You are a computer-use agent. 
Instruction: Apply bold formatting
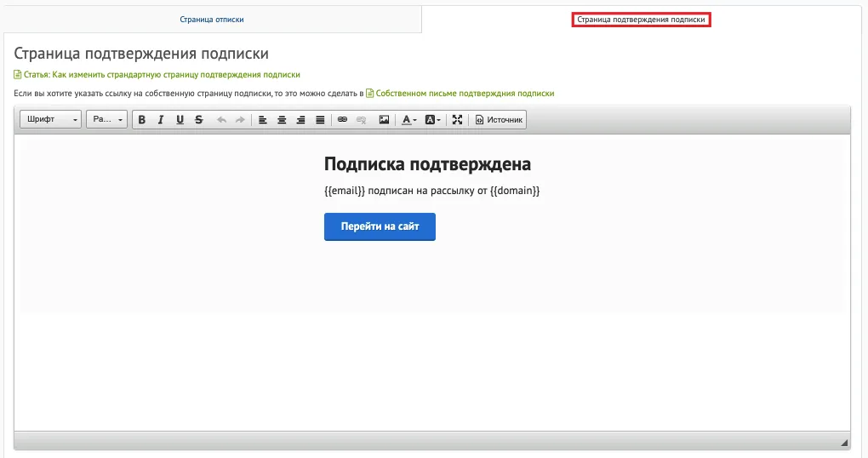pyautogui.click(x=142, y=120)
